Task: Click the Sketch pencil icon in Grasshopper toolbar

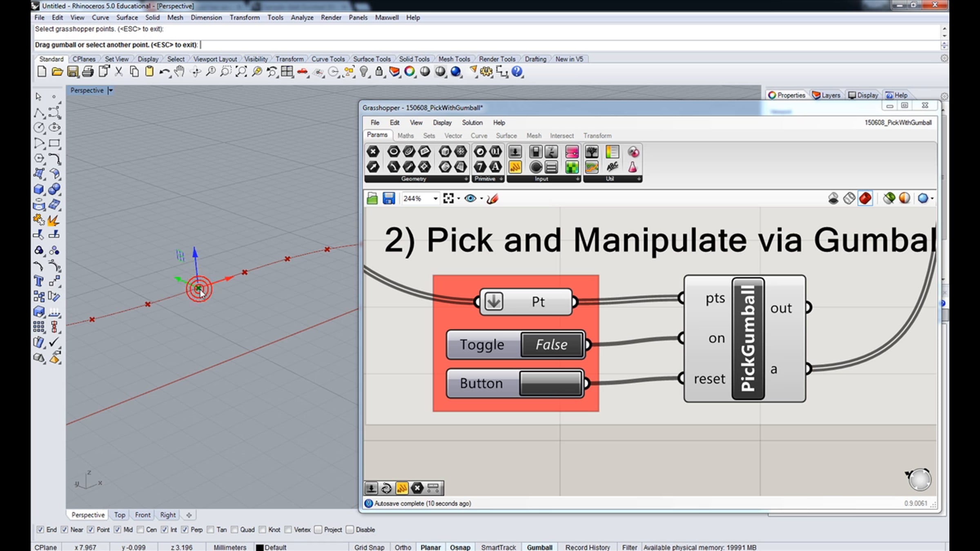Action: (492, 199)
